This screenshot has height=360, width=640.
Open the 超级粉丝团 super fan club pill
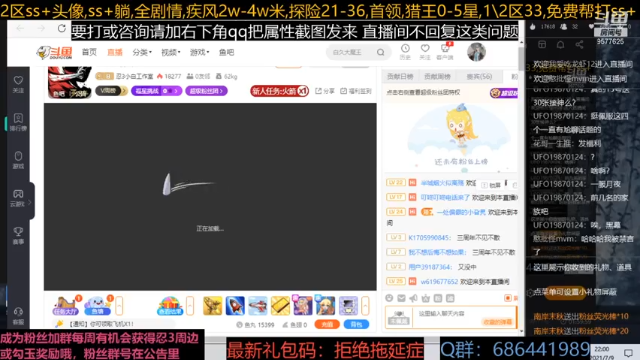[x=206, y=91]
